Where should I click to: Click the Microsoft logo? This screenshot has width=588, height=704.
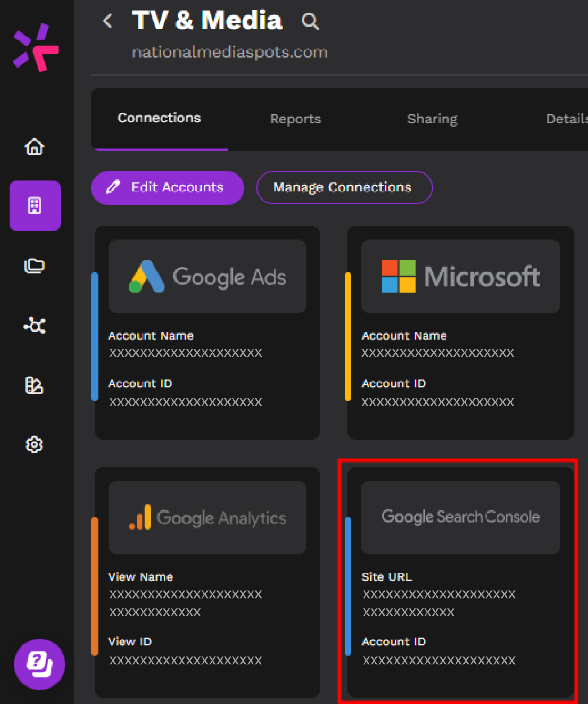[461, 276]
